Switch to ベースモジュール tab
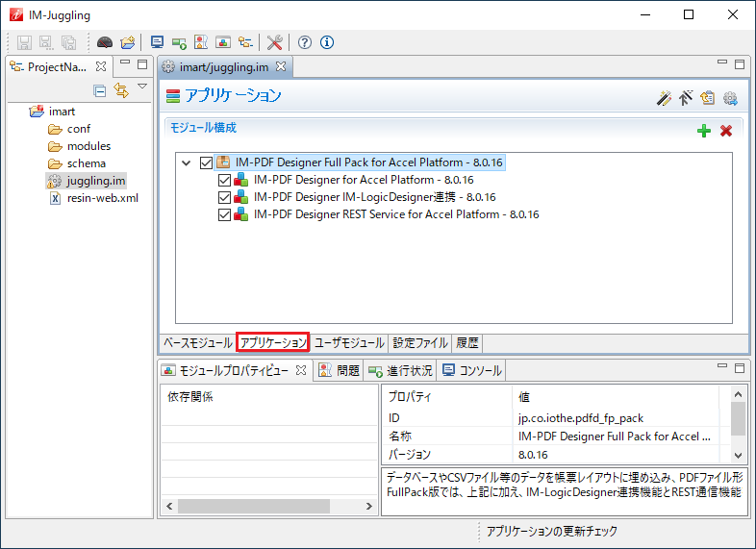The width and height of the screenshot is (756, 549). [198, 342]
